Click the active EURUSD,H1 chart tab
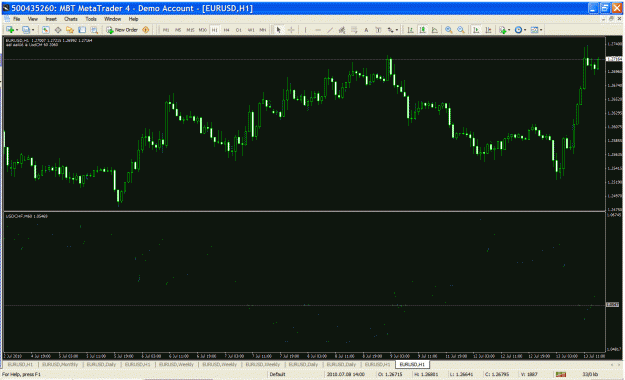 tap(412, 364)
